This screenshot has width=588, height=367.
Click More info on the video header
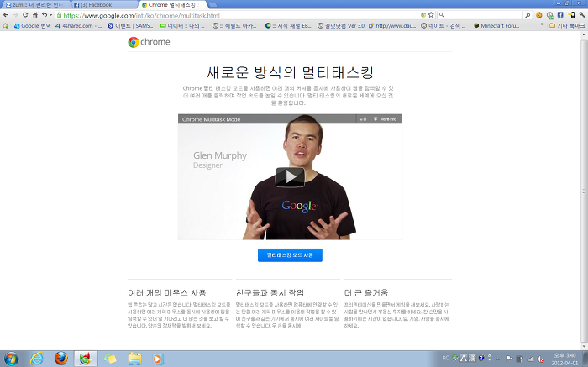pyautogui.click(x=386, y=119)
